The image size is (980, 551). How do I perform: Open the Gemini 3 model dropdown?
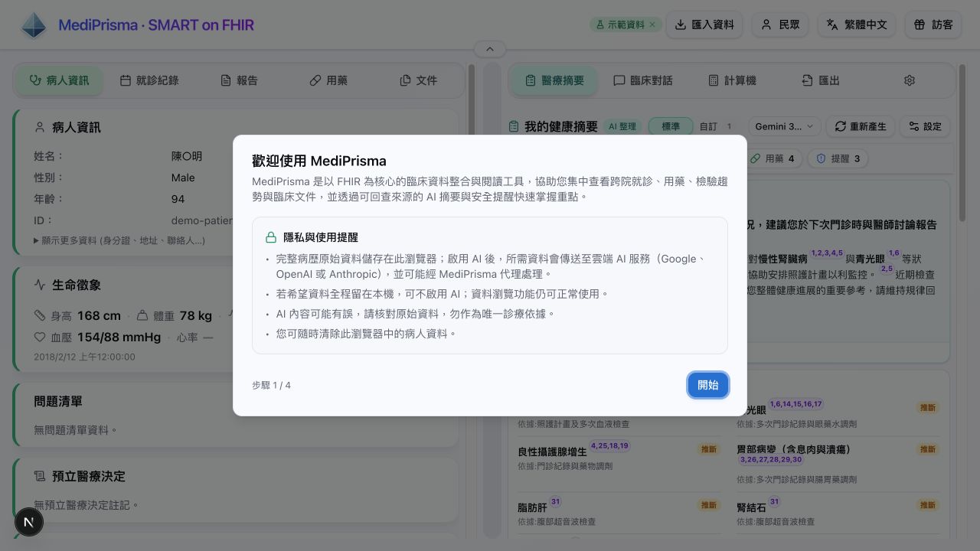(785, 126)
